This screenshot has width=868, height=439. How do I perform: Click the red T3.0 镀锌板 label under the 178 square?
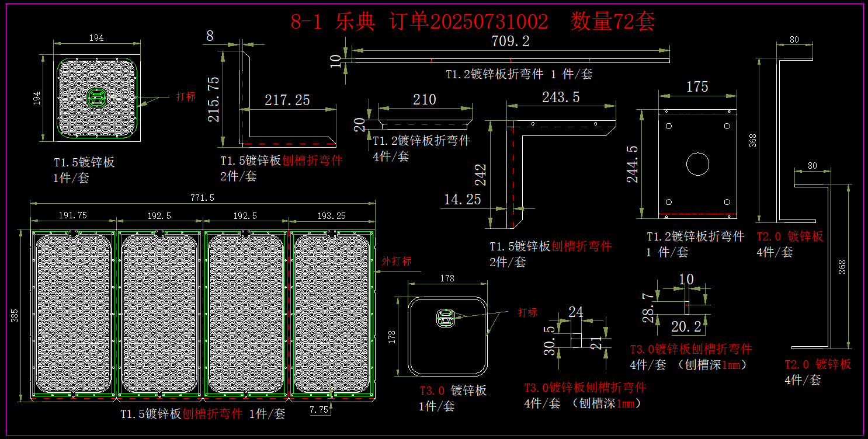[453, 391]
